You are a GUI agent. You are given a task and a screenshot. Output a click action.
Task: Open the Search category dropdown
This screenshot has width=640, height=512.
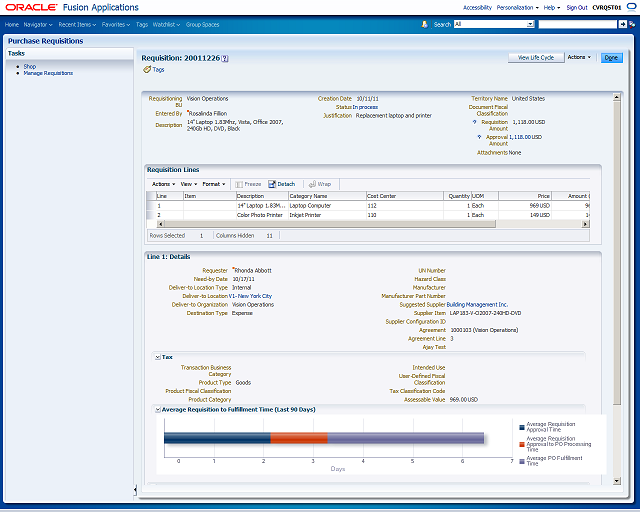pyautogui.click(x=530, y=24)
